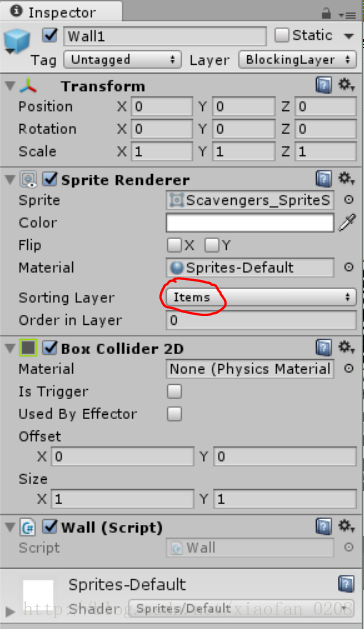Enable the Is Trigger checkbox
Viewport: 364px width, 629px height.
(x=174, y=391)
